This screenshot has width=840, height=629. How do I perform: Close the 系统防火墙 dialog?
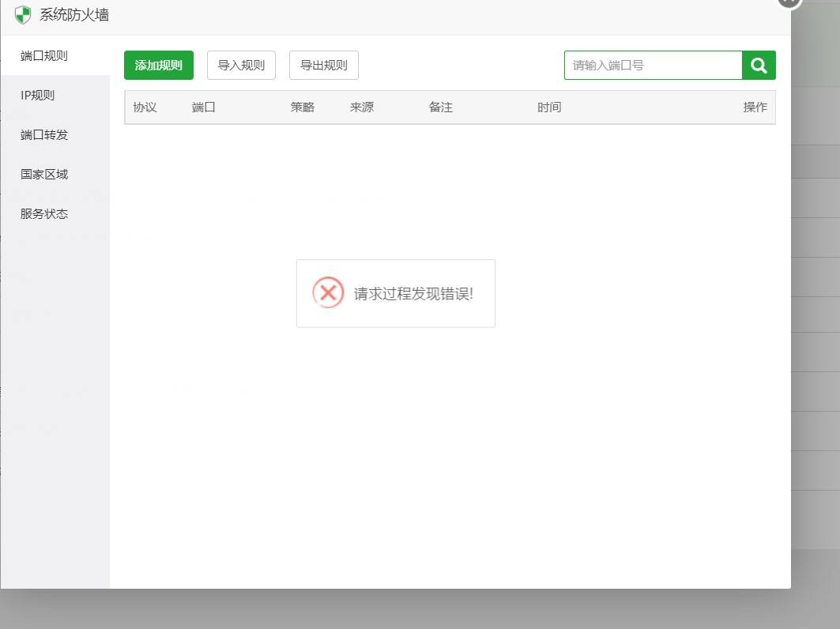789,2
